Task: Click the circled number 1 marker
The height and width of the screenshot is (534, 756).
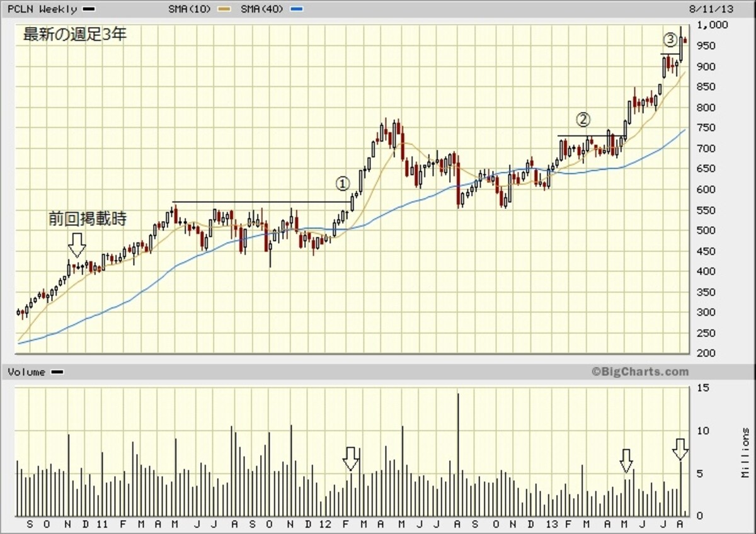Action: (x=341, y=183)
